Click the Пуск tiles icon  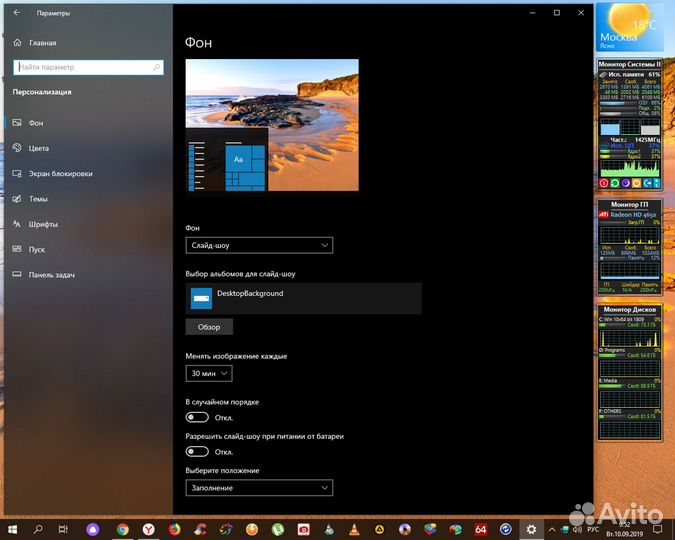click(x=17, y=249)
